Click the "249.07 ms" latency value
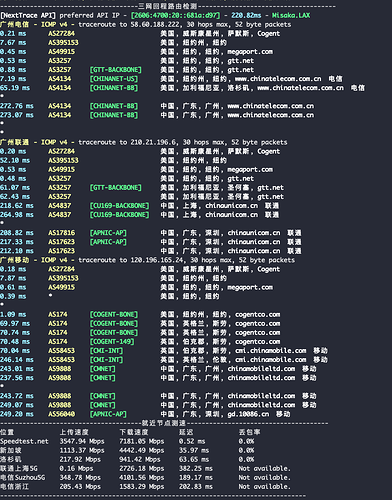The height and width of the screenshot is (500, 392). (x=17, y=405)
